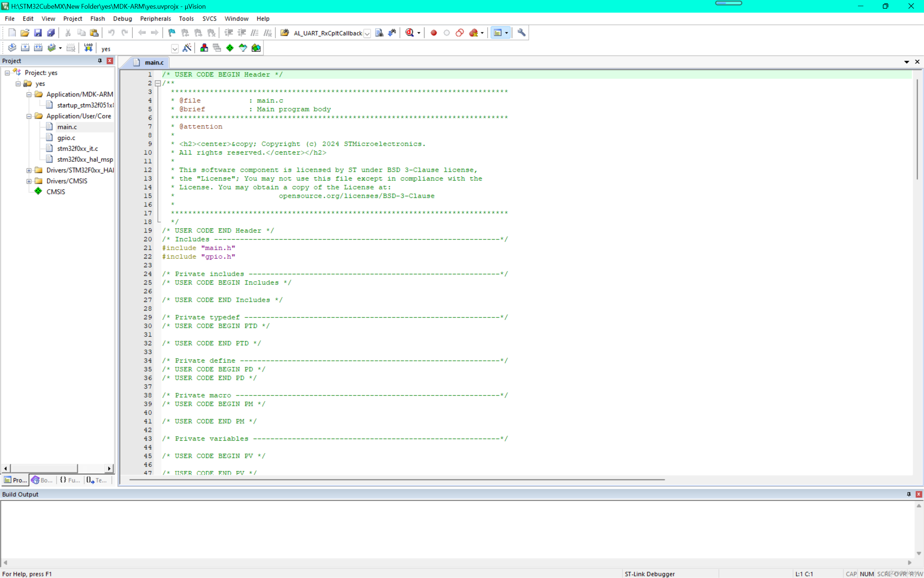Insert a bookmark with the blue flag icon
The height and width of the screenshot is (578, 924).
(172, 33)
